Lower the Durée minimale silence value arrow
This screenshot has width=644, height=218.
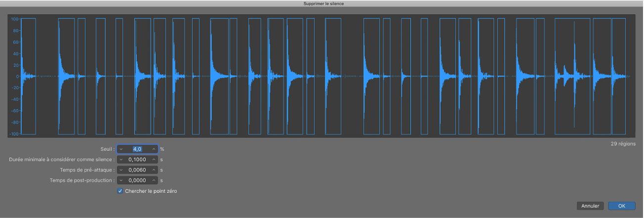coord(121,159)
